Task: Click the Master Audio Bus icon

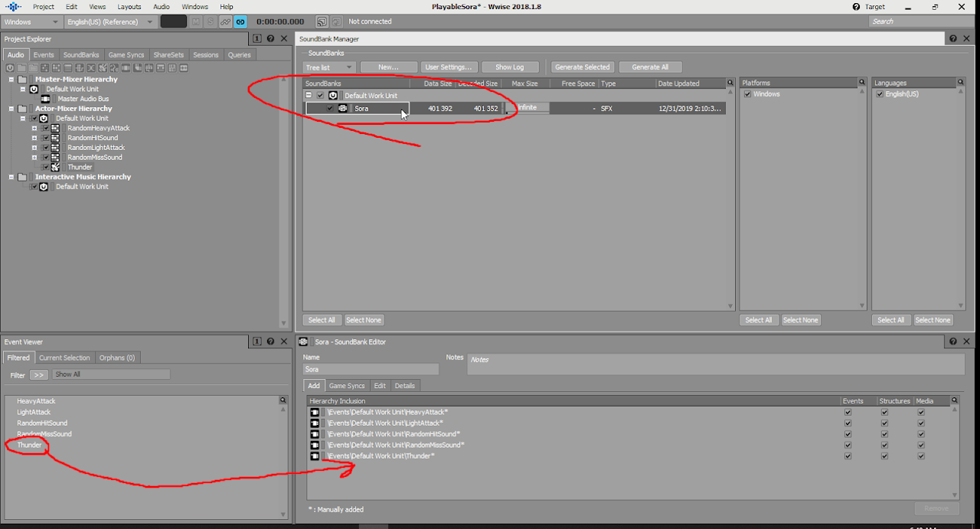Action: pyautogui.click(x=45, y=99)
